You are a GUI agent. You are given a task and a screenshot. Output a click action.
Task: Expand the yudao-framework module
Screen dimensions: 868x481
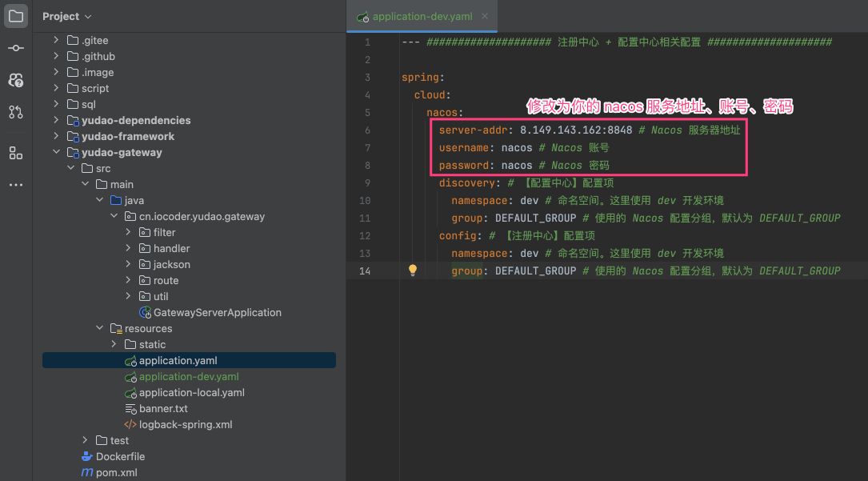[x=56, y=136]
